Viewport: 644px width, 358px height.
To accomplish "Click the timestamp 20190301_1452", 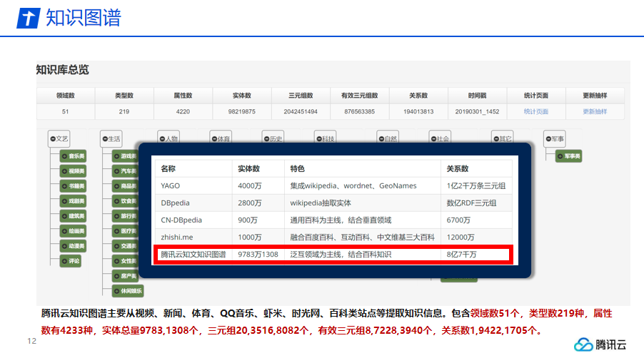I will (477, 111).
